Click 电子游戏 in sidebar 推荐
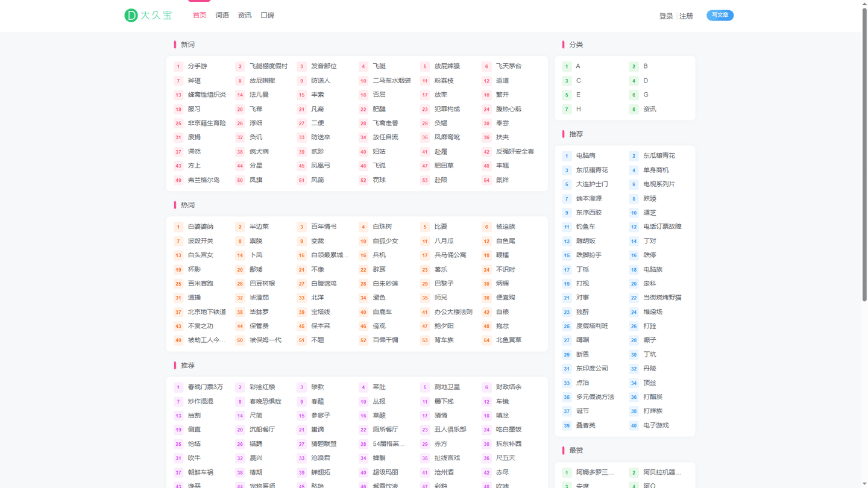The height and width of the screenshot is (488, 868). click(x=656, y=425)
